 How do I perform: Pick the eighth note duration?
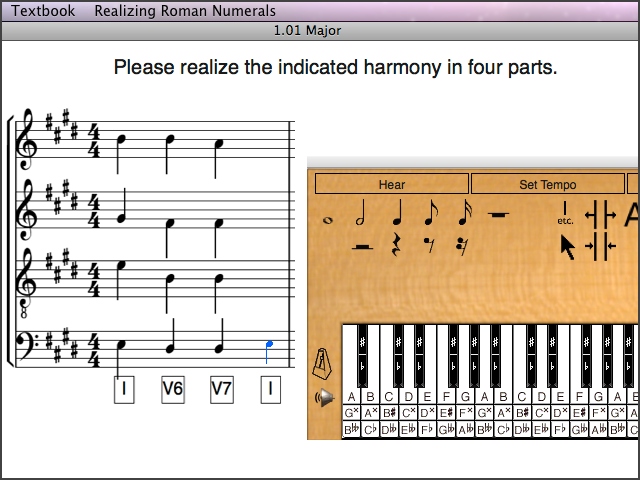pyautogui.click(x=430, y=213)
